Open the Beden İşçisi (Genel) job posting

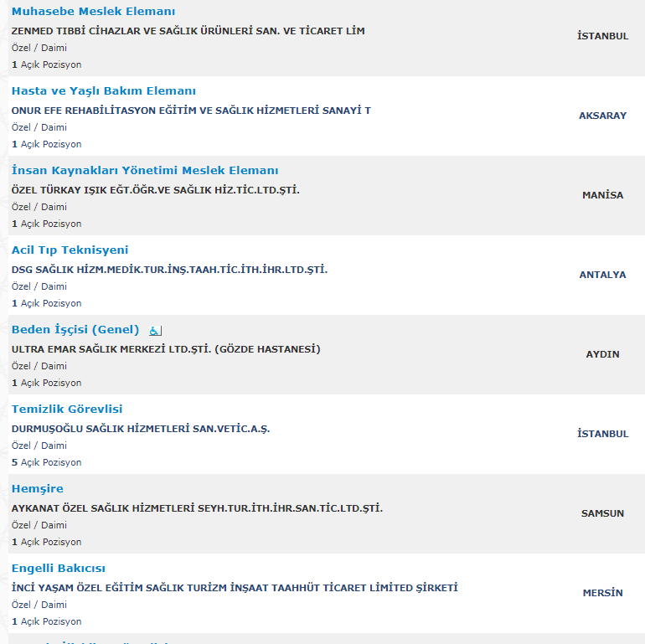click(75, 330)
